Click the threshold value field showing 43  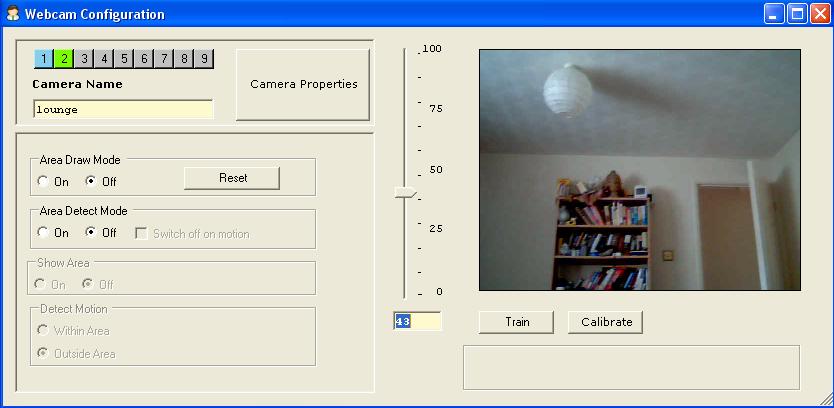tap(418, 321)
